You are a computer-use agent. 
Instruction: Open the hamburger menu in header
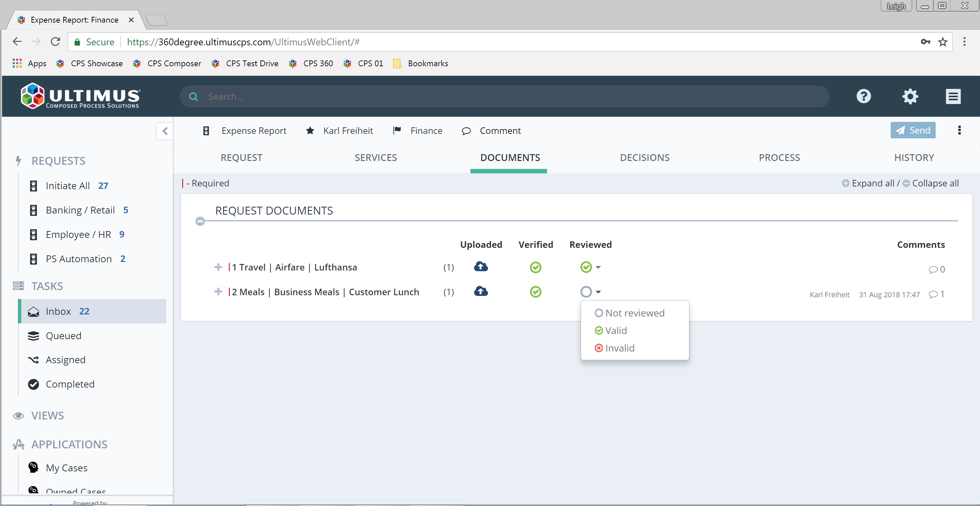(953, 96)
